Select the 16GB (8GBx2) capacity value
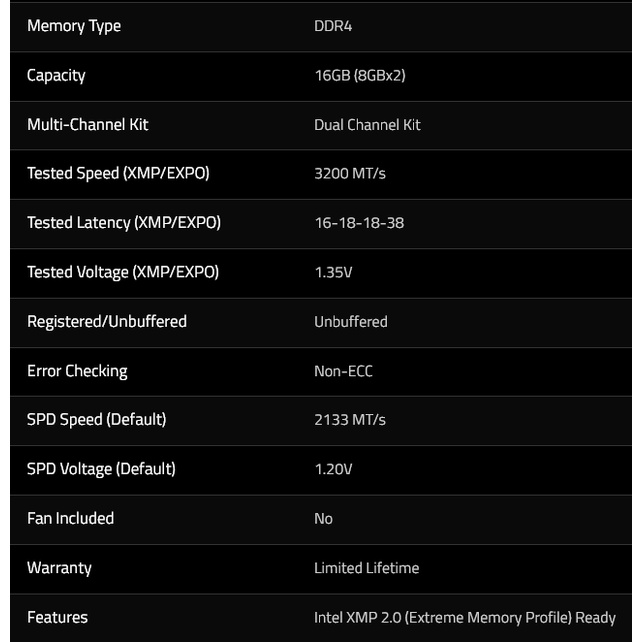This screenshot has width=642, height=642. pos(359,76)
